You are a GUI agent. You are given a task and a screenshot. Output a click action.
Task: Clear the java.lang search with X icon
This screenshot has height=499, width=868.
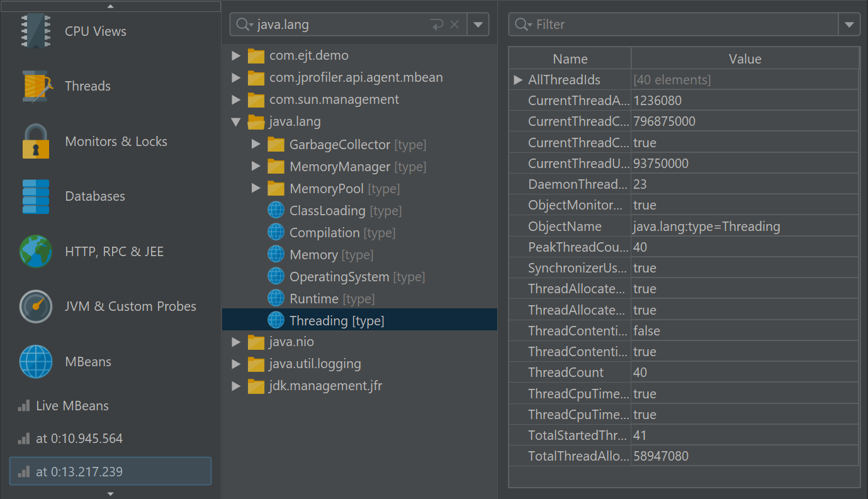454,25
